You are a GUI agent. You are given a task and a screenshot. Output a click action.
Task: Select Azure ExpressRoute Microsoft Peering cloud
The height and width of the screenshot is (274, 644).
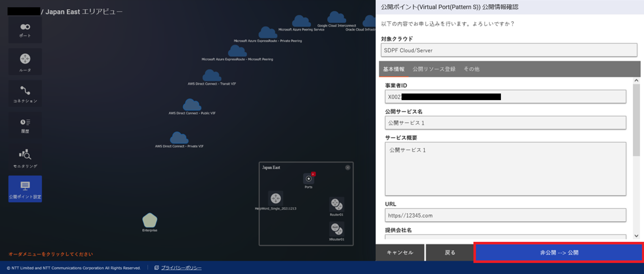[237, 51]
